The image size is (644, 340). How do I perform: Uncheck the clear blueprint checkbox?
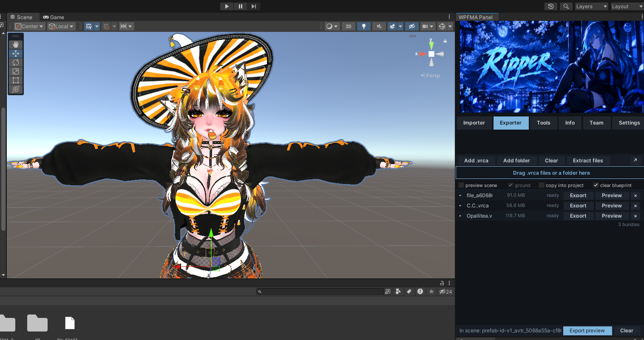596,185
